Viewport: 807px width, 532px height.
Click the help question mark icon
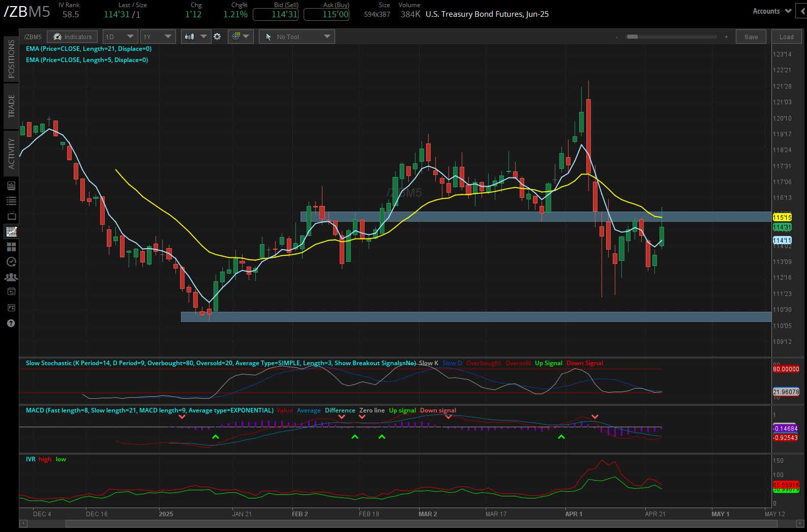[11, 323]
